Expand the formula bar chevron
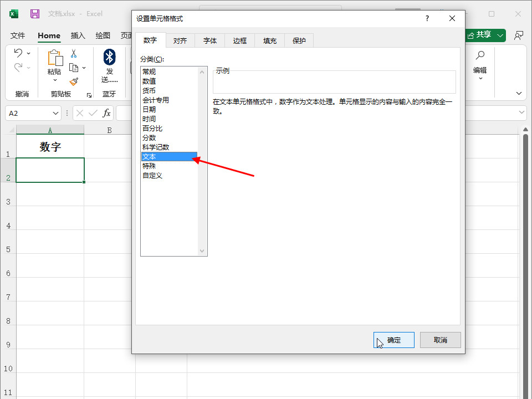This screenshot has height=399, width=532. coord(522,112)
